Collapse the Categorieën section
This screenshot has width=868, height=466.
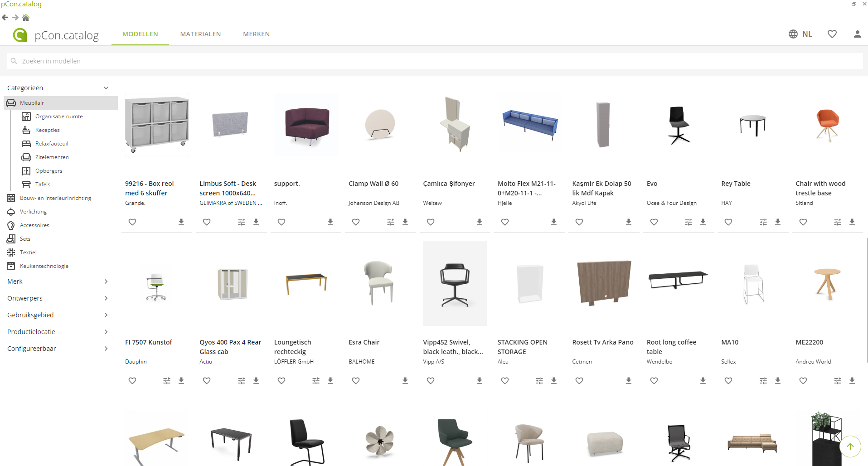(x=106, y=88)
